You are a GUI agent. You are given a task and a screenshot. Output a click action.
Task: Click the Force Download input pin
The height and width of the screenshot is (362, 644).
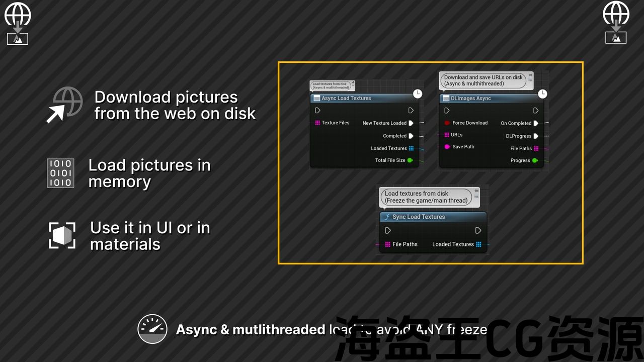point(446,123)
